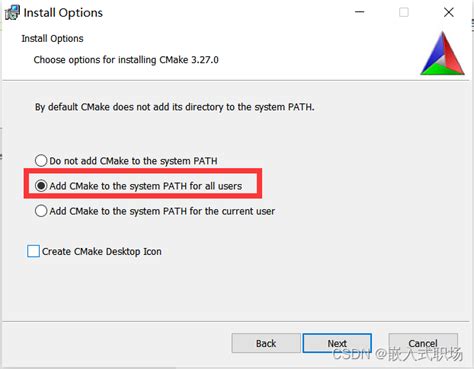Close the Install Options dialog with X
The height and width of the screenshot is (369, 474).
449,12
